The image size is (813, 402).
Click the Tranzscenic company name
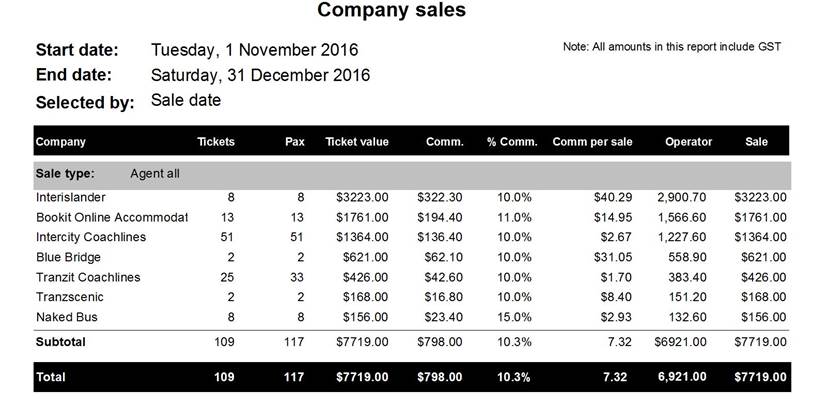click(69, 297)
